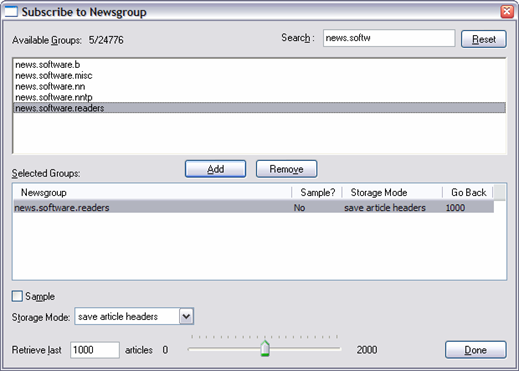
Task: Click the Retrieve last articles input field
Action: (x=95, y=350)
